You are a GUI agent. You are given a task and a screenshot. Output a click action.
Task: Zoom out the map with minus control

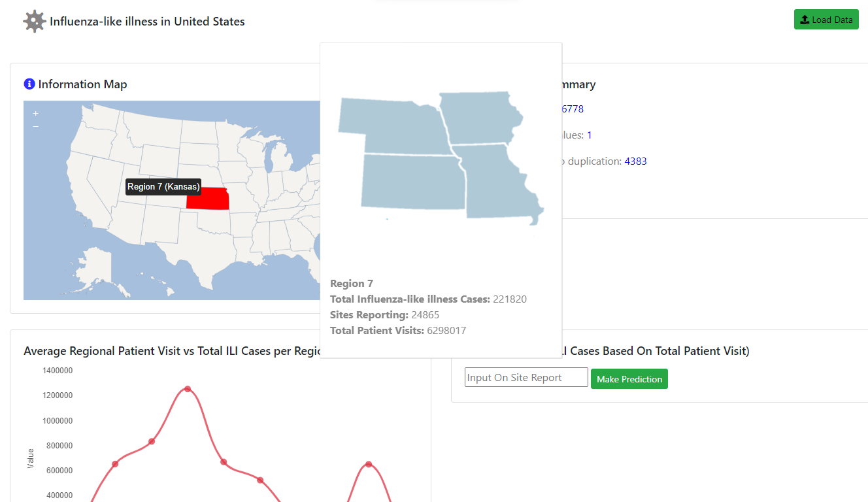tap(35, 125)
